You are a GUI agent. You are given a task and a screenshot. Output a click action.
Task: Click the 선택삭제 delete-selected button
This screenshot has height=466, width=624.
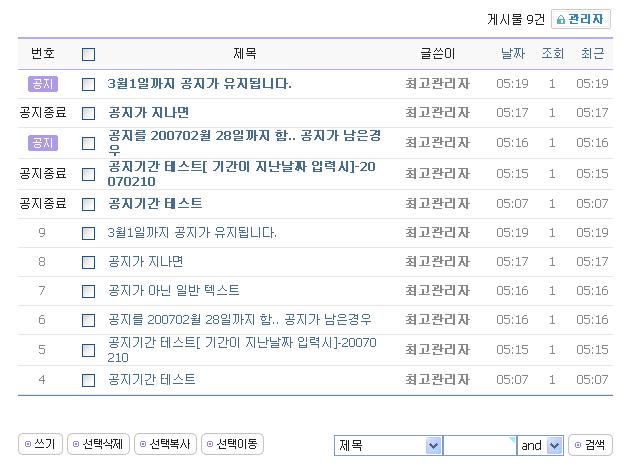tap(98, 444)
